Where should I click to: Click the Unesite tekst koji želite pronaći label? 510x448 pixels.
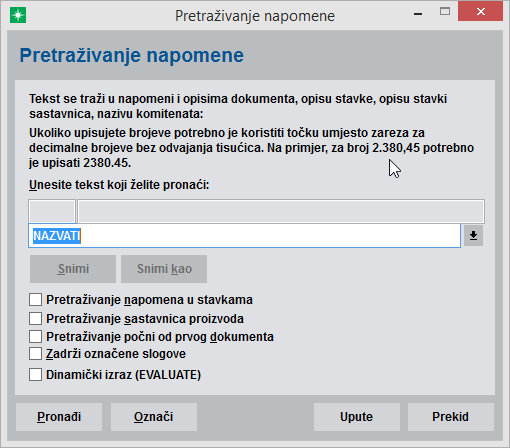[119, 185]
